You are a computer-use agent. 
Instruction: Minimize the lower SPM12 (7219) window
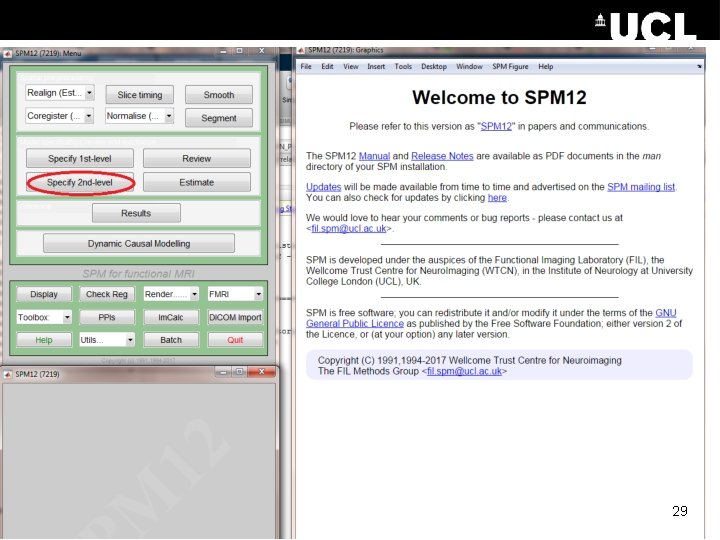(223, 372)
